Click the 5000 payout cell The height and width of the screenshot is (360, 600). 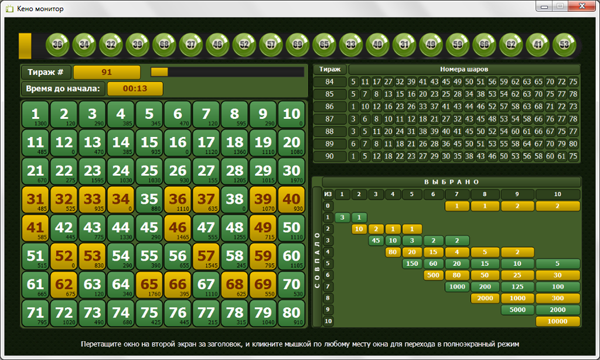[x=517, y=310]
